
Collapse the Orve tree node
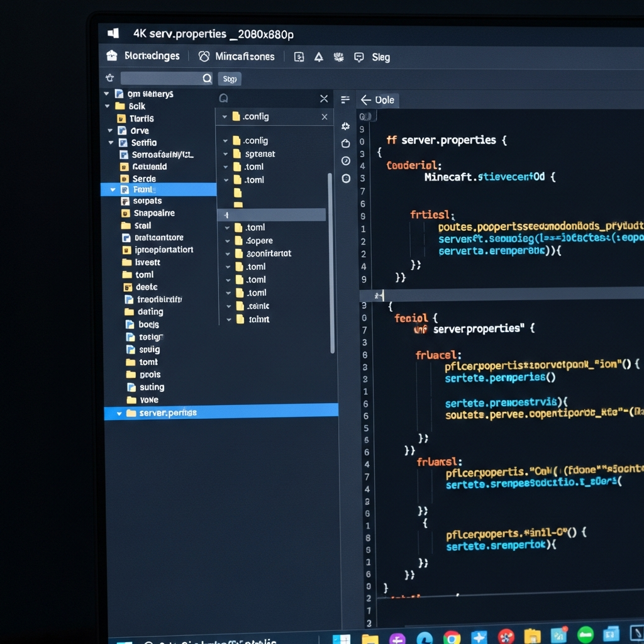(110, 131)
